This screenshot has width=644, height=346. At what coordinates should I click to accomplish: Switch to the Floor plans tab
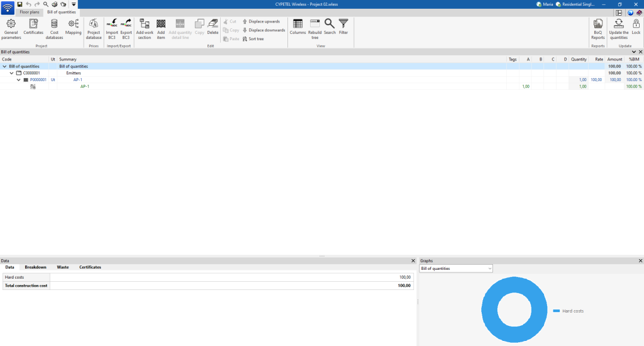pyautogui.click(x=30, y=13)
